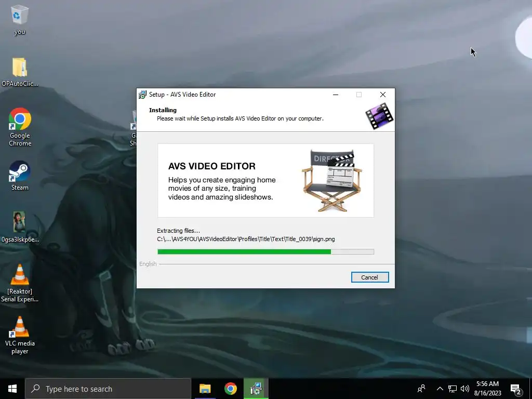Click the "Please wait while Setup installs" text
532x399 pixels.
click(x=240, y=118)
